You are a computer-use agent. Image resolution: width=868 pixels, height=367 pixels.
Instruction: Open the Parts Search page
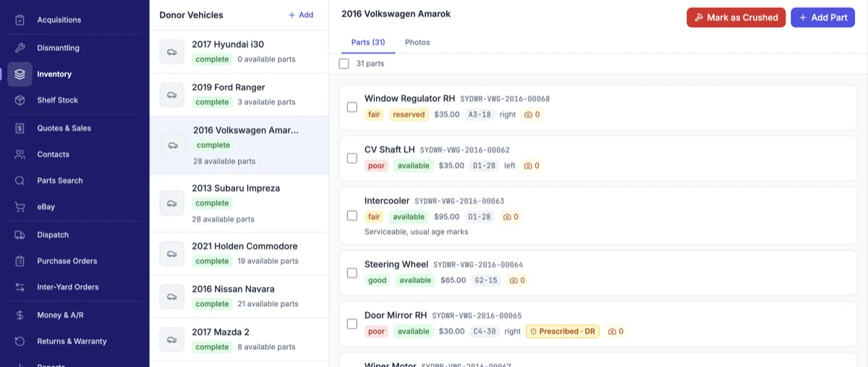tap(75, 180)
